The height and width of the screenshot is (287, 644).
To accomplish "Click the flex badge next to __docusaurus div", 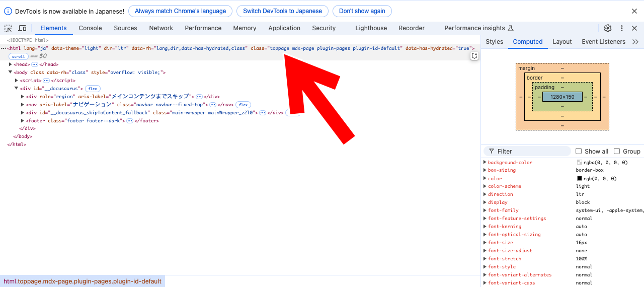I will (93, 89).
